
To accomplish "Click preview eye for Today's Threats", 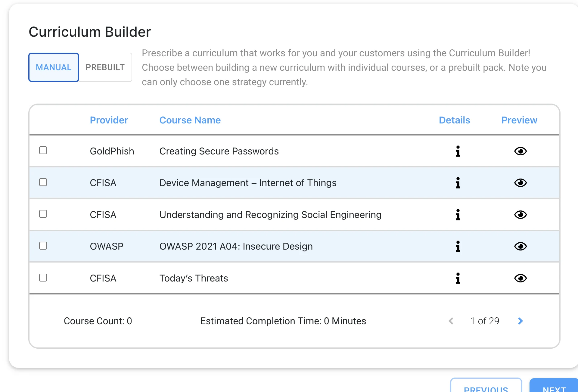I will pyautogui.click(x=520, y=278).
